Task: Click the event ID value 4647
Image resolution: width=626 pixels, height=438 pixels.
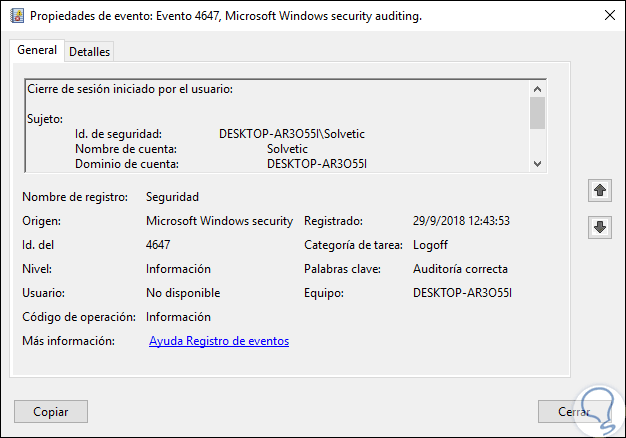Action: coord(159,245)
